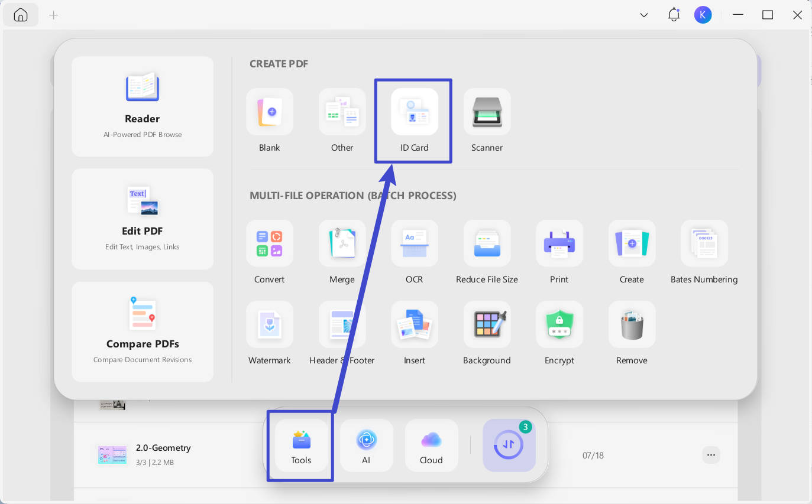Open the AI assistant from dock
Screen dimensions: 812x504
pyautogui.click(x=366, y=446)
